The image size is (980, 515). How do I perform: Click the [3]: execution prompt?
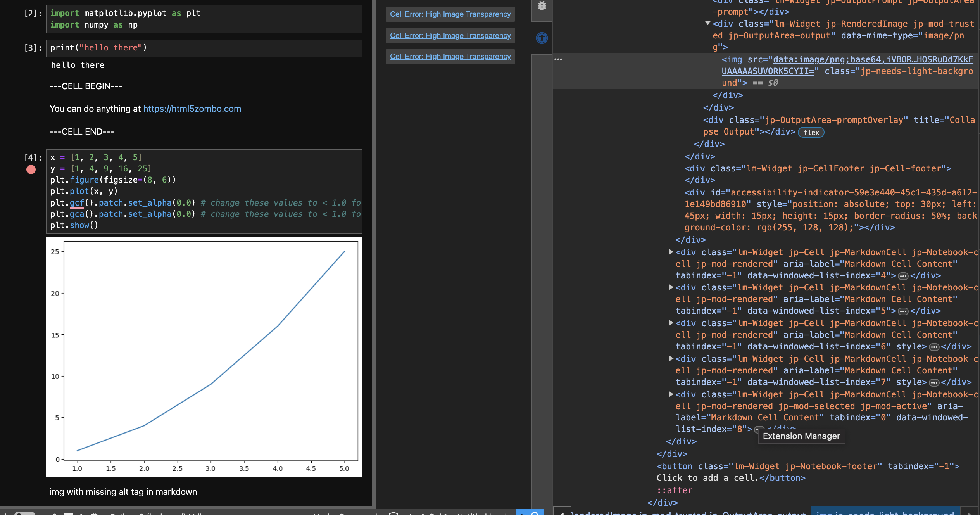click(33, 48)
